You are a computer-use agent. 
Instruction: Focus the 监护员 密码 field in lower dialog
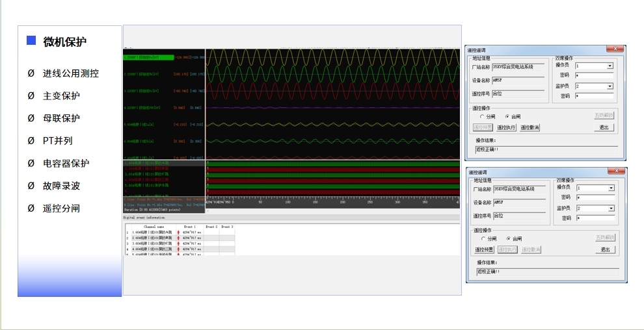[x=595, y=218]
